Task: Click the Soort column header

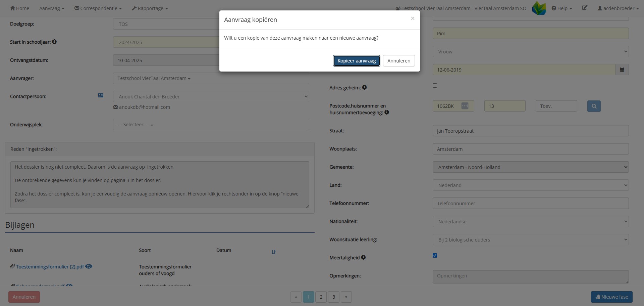Action: tap(145, 250)
